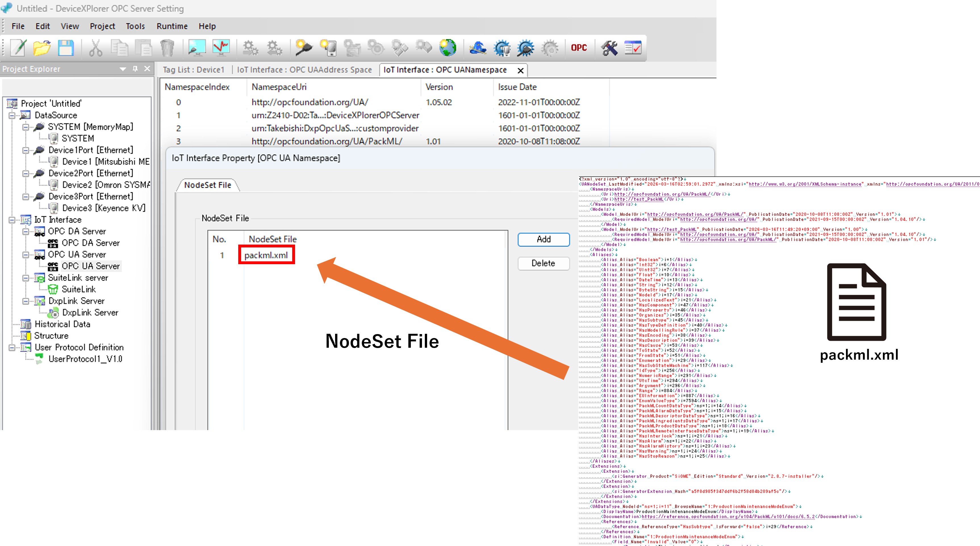Click the New project icon
This screenshot has height=546, width=980.
click(x=18, y=48)
